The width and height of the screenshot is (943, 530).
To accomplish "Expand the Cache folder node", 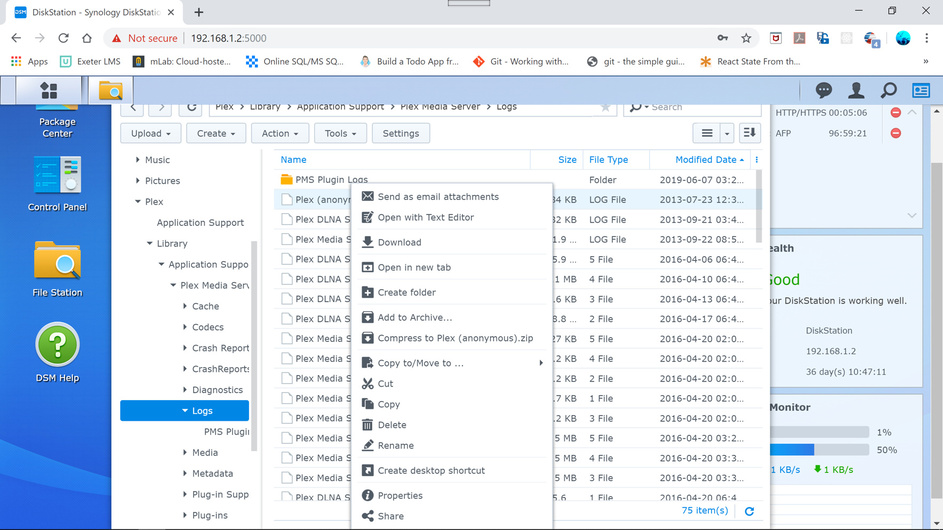I will tap(185, 306).
